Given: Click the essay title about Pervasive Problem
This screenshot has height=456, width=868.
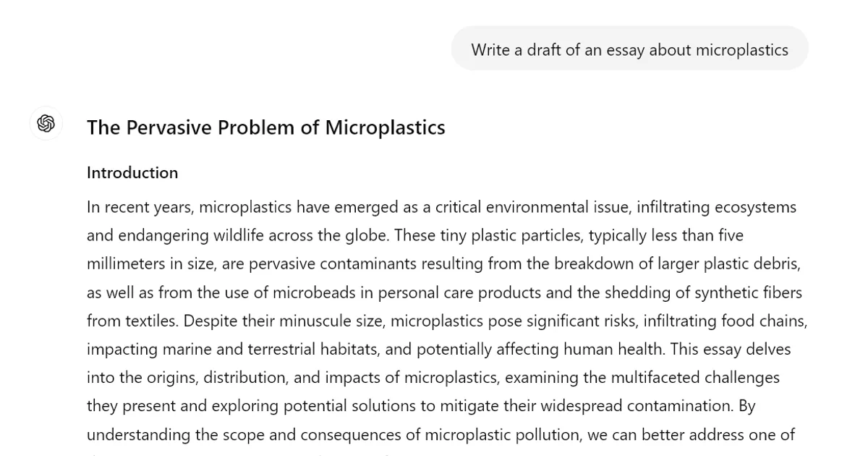Looking at the screenshot, I should [x=265, y=127].
